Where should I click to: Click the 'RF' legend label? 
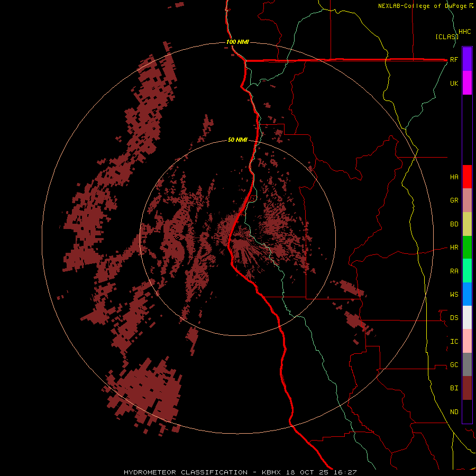click(x=454, y=60)
